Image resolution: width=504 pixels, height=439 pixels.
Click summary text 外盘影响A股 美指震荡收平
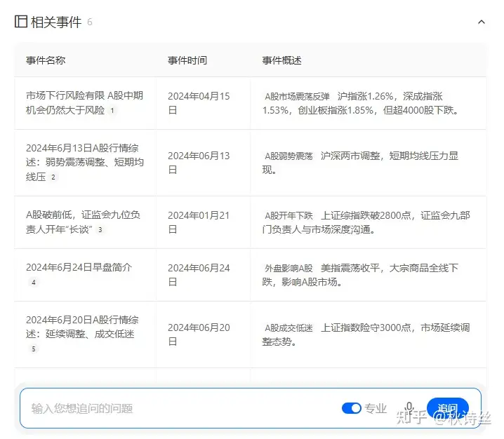click(x=360, y=275)
